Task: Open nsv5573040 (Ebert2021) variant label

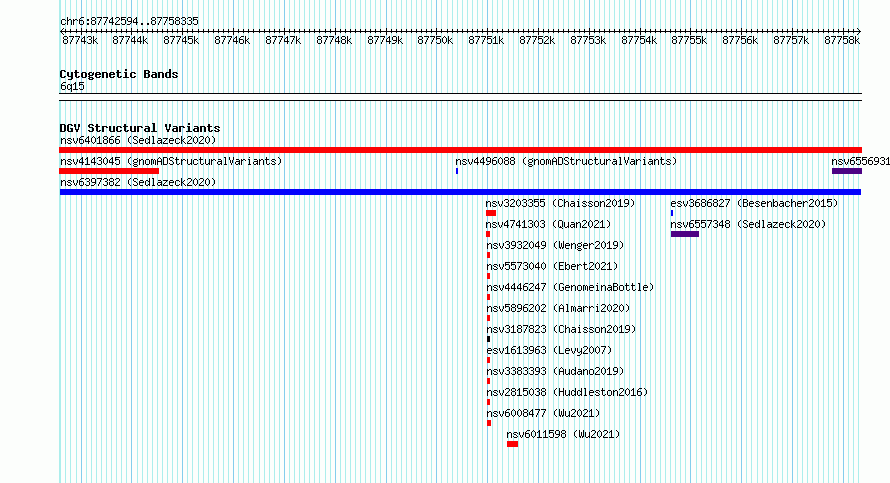Action: [552, 266]
